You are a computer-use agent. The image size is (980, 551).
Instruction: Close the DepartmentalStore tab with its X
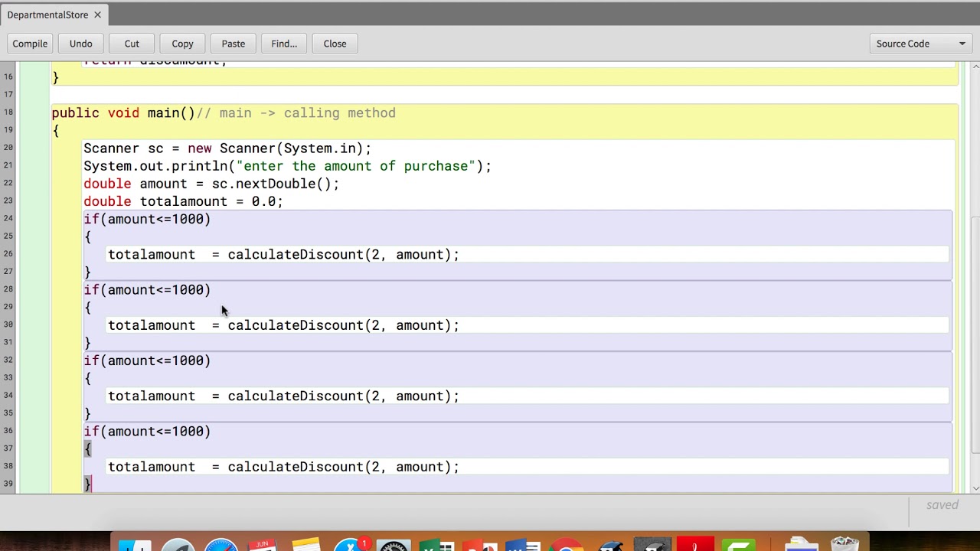point(97,15)
